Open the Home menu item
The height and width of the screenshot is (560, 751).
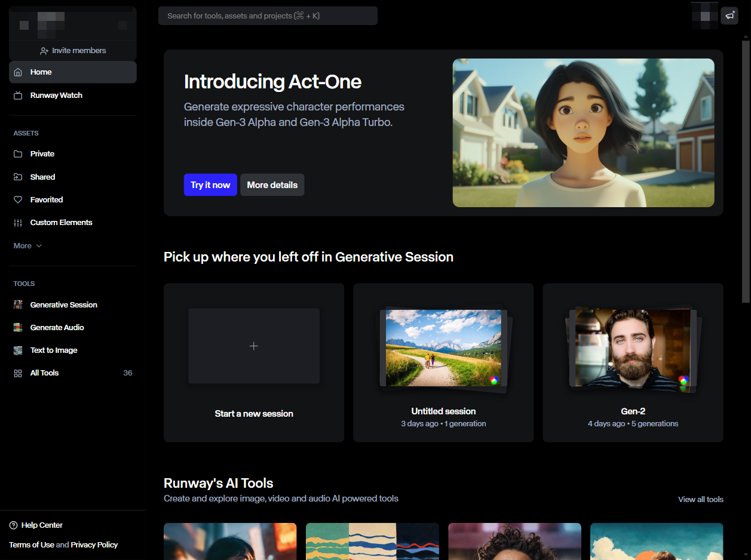[73, 72]
